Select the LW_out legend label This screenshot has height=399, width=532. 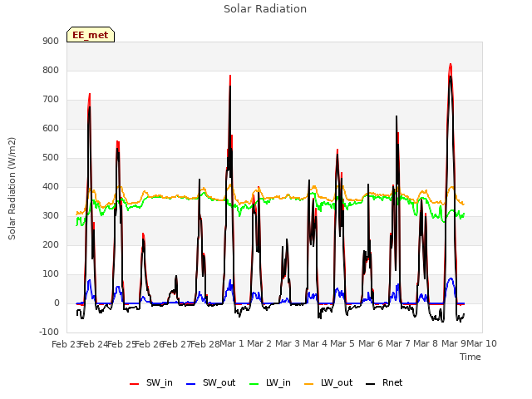pyautogui.click(x=337, y=383)
